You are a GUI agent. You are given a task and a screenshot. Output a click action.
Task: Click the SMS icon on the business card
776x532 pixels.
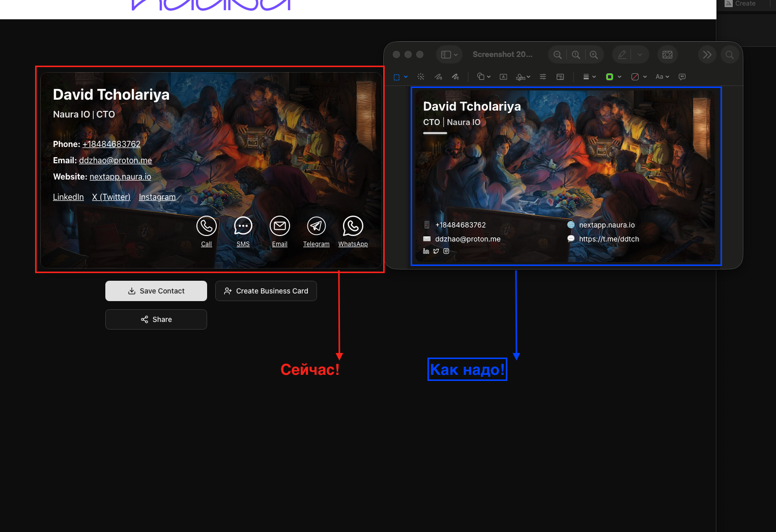tap(243, 226)
